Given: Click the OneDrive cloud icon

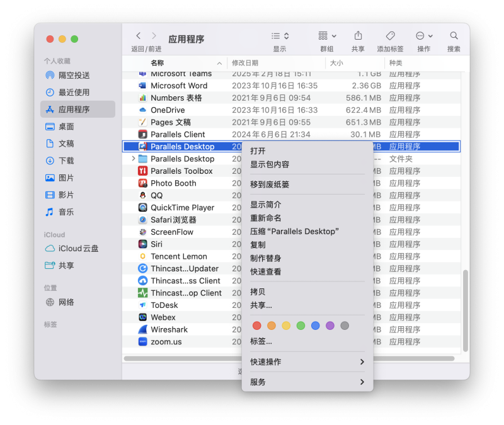Looking at the screenshot, I should tap(142, 110).
